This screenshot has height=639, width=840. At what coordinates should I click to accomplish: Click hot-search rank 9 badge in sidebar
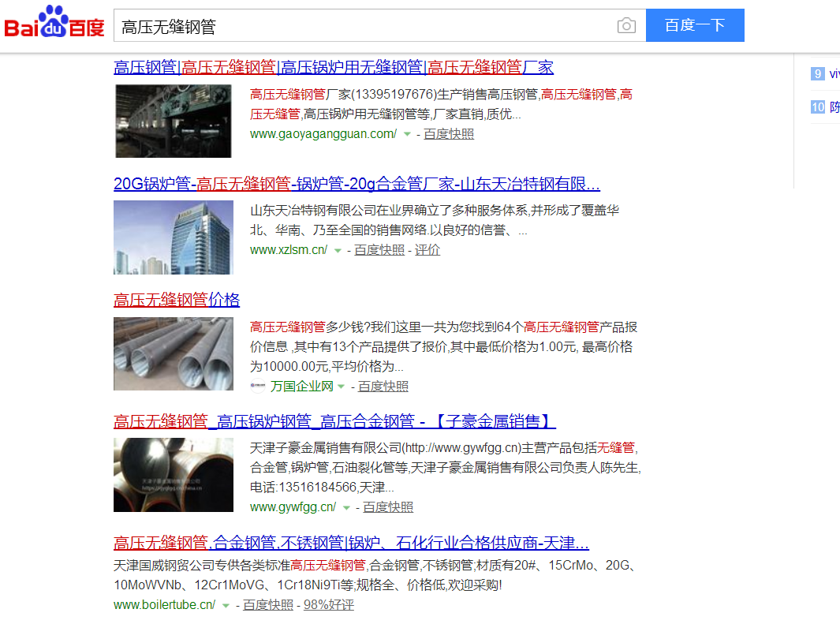coord(817,73)
